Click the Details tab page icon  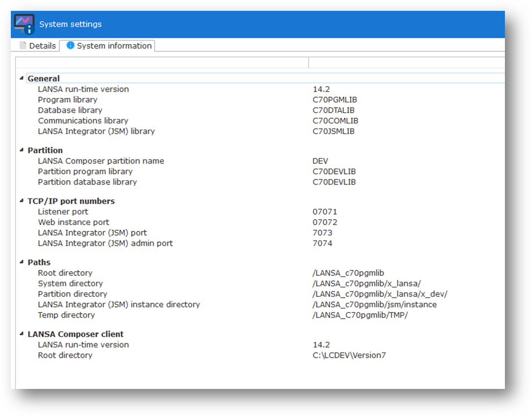23,46
